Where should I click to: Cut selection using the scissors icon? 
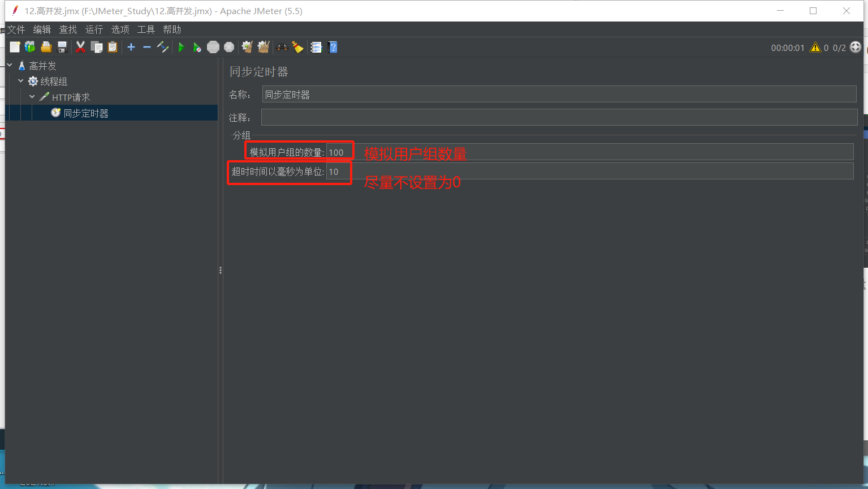[x=80, y=48]
